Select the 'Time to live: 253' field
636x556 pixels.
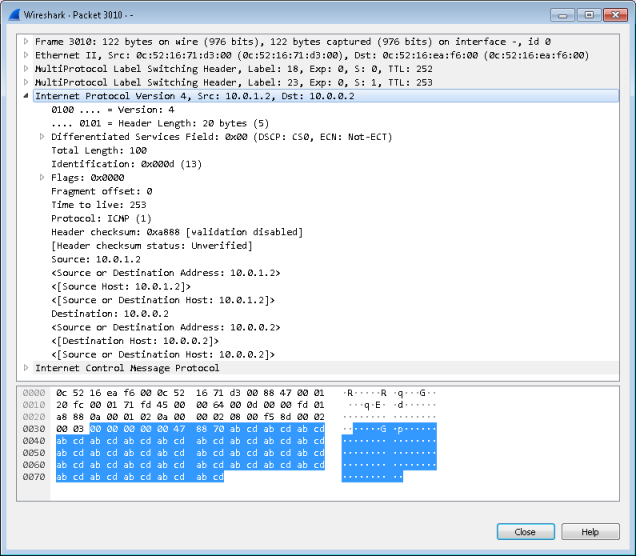tap(99, 205)
